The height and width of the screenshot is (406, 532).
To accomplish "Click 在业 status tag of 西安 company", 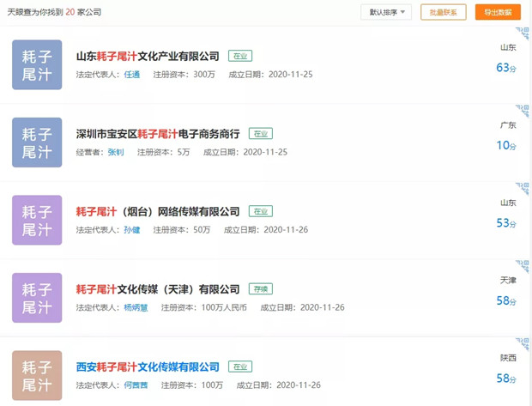I will click(240, 367).
